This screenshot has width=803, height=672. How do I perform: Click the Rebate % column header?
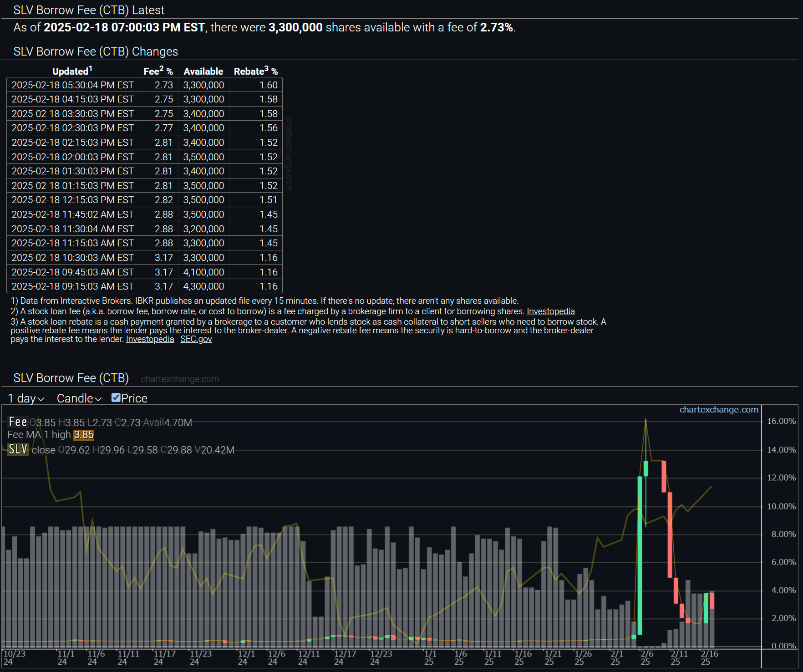point(255,71)
